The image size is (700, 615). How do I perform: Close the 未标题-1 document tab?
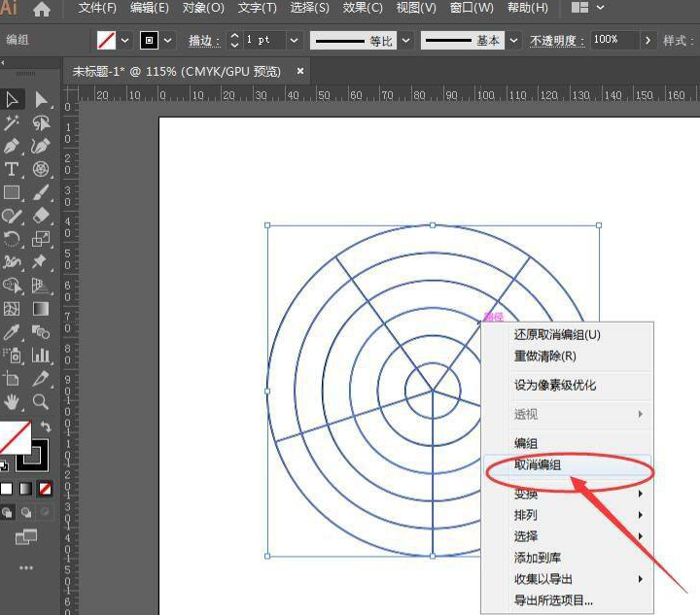[x=300, y=71]
